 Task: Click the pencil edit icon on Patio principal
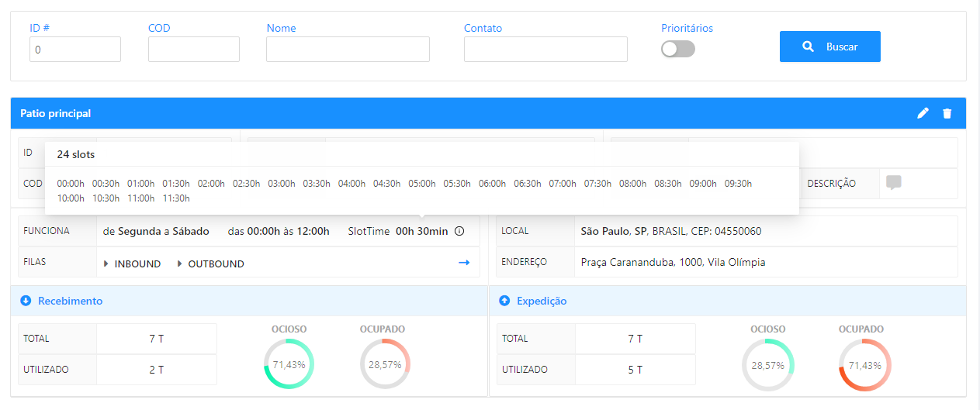pyautogui.click(x=923, y=113)
